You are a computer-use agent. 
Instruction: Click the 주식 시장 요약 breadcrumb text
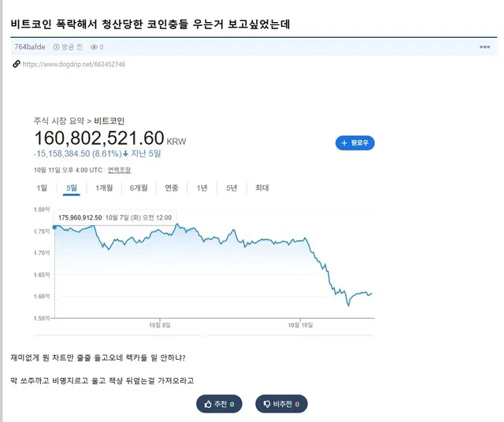click(60, 120)
